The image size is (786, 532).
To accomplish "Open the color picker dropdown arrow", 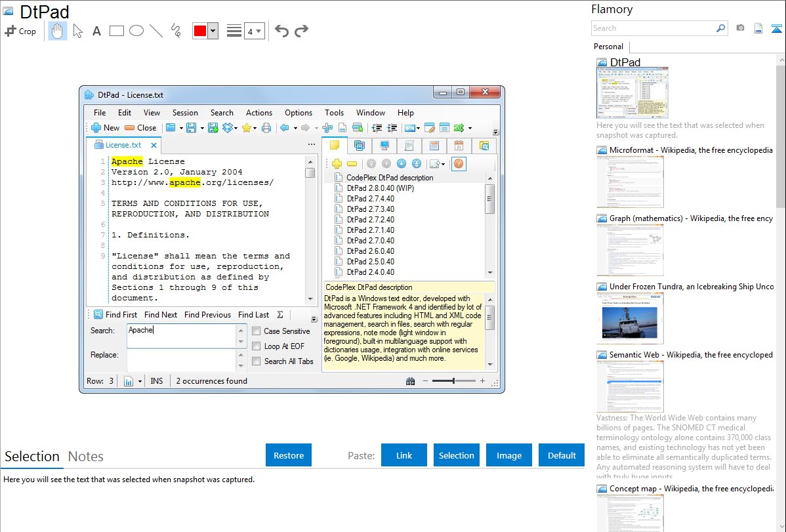I will 213,31.
